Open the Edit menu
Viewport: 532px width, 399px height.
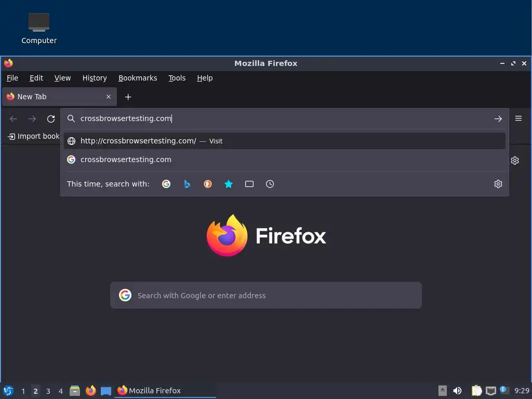pyautogui.click(x=36, y=78)
